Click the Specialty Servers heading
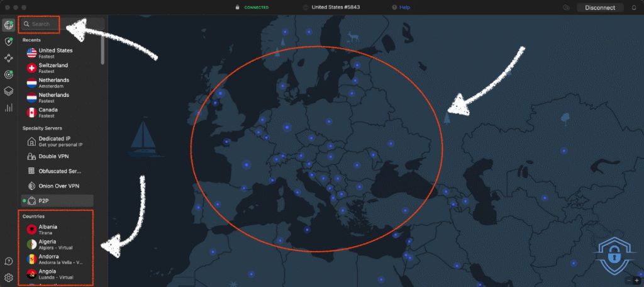The width and height of the screenshot is (644, 287). pyautogui.click(x=42, y=128)
